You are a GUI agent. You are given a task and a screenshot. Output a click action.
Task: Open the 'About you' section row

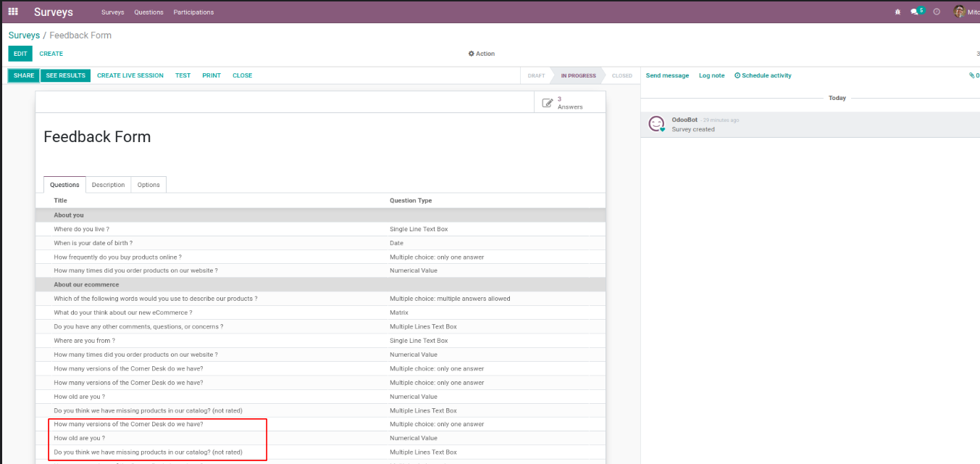[320, 215]
